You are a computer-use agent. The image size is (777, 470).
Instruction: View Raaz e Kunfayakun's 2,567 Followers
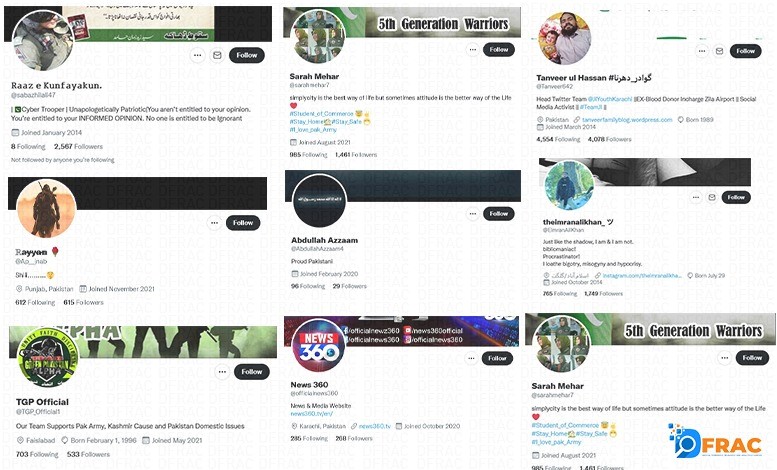(x=78, y=146)
